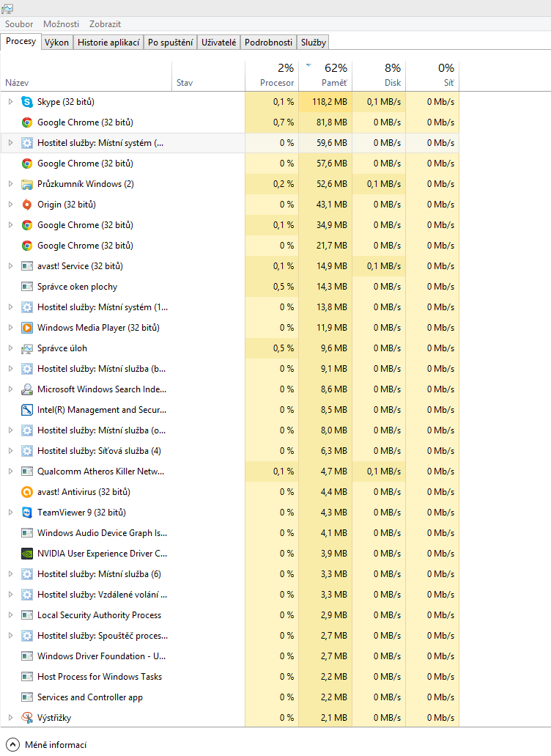This screenshot has height=756, width=551.
Task: Expand the avast! Service process entry
Action: click(10, 266)
